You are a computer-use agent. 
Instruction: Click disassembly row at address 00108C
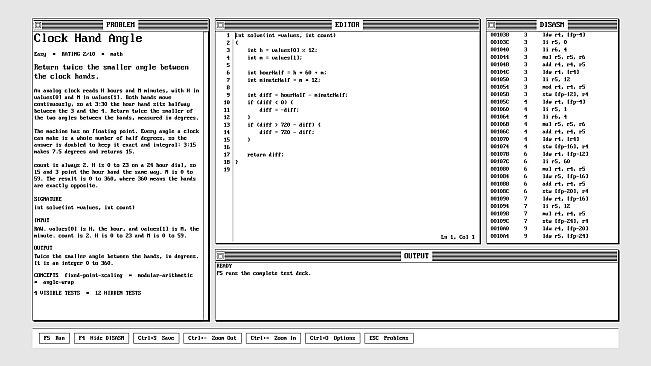[551, 192]
